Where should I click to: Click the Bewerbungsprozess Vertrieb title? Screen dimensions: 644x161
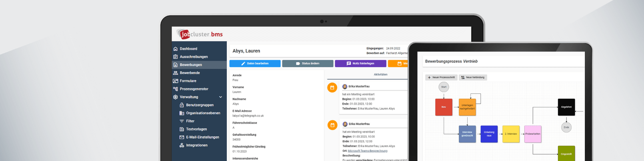[451, 62]
